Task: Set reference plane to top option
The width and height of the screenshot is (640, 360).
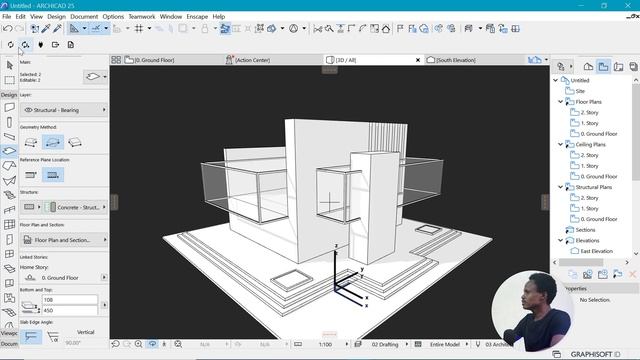Action: (x=31, y=175)
